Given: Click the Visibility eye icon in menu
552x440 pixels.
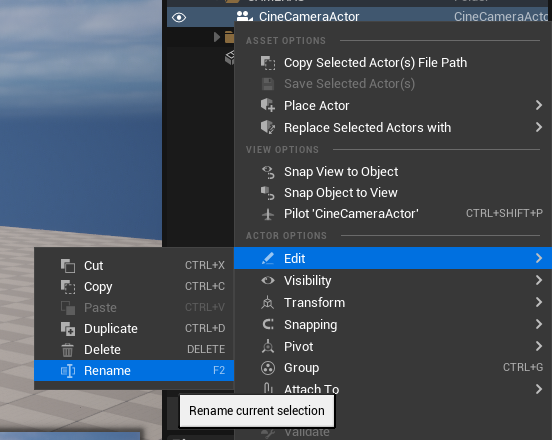Looking at the screenshot, I should click(268, 281).
